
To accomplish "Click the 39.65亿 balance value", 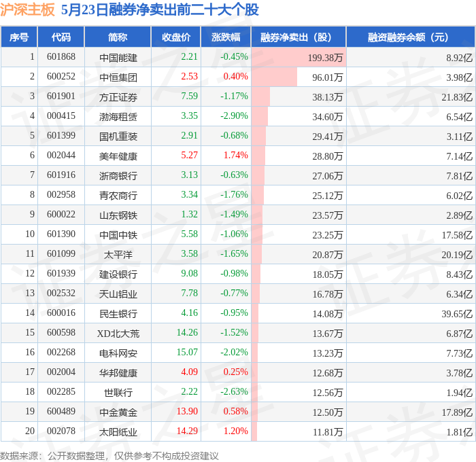I will [457, 314].
